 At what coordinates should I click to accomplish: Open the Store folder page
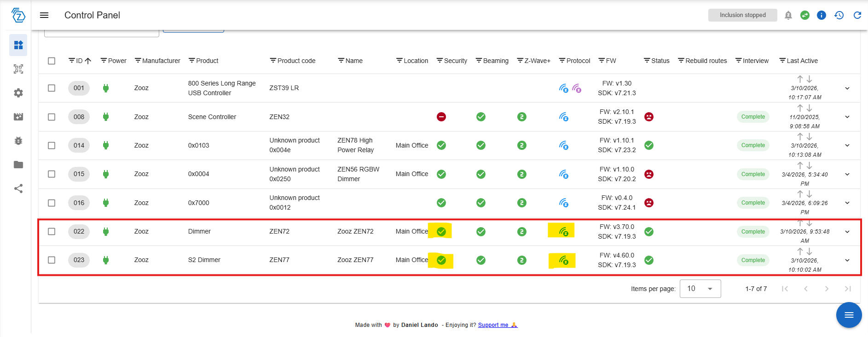pos(18,165)
